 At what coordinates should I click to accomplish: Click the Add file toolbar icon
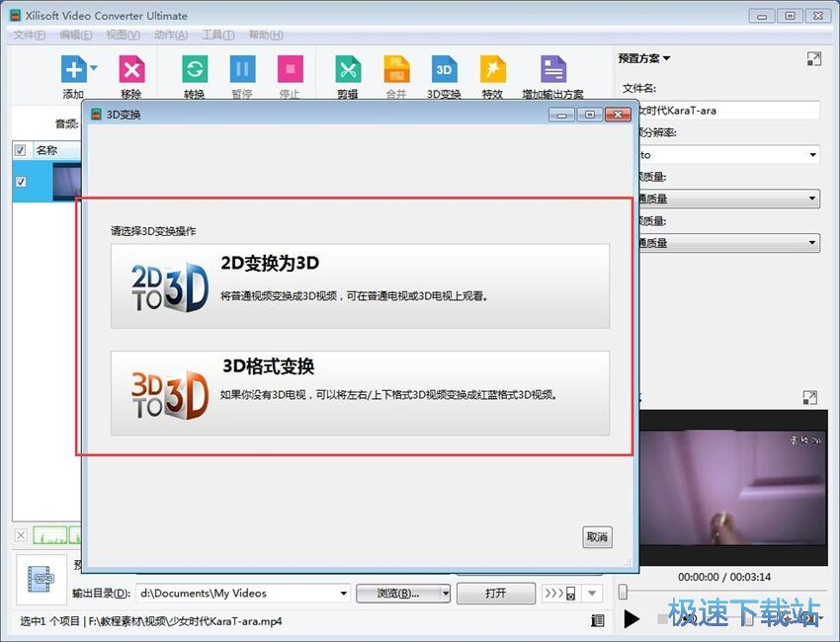coord(73,69)
